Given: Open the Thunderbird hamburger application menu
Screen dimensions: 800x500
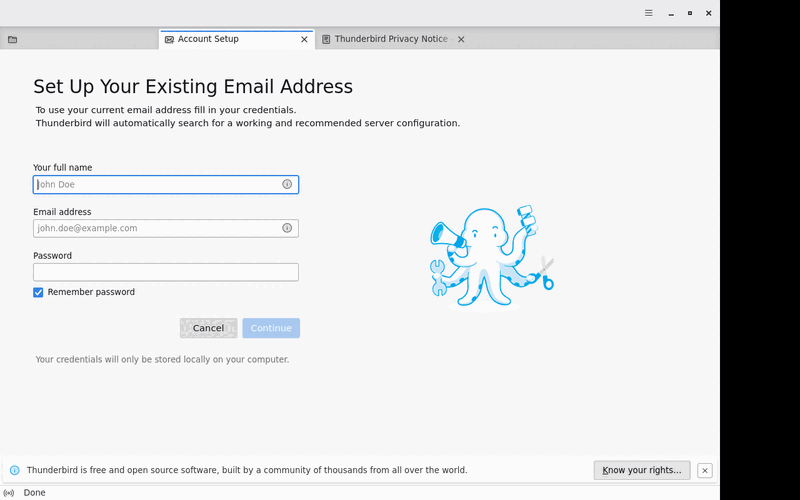Looking at the screenshot, I should click(x=648, y=13).
